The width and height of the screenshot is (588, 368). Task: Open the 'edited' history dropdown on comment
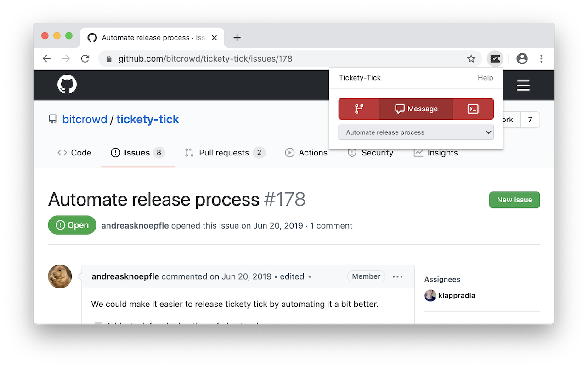point(296,277)
